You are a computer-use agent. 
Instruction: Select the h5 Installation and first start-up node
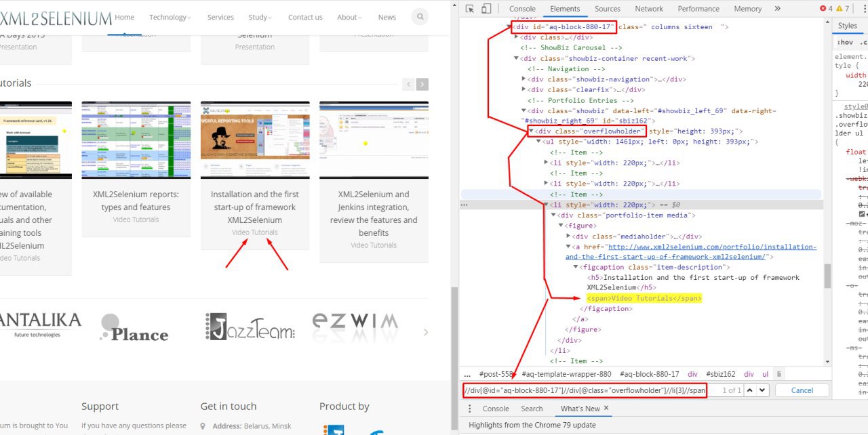(692, 283)
